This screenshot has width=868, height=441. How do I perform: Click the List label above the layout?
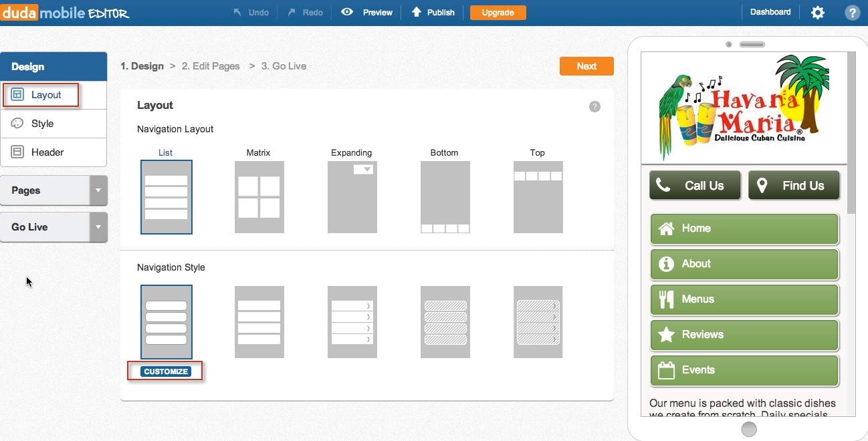tap(165, 153)
